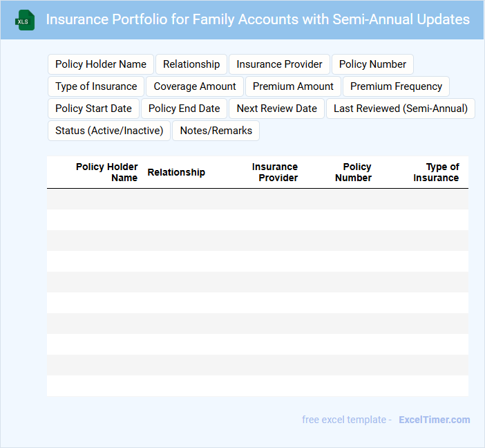
Task: Select the Policy Holder Name tag
Action: click(101, 64)
